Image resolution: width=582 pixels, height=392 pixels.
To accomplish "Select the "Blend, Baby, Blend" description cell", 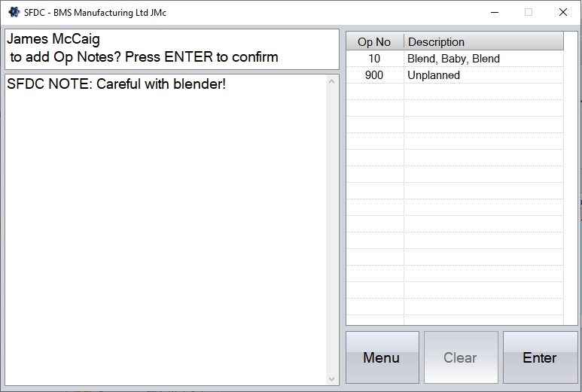I will point(453,59).
